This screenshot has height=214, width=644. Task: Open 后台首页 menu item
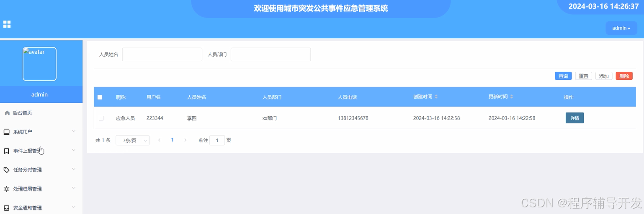click(x=41, y=113)
